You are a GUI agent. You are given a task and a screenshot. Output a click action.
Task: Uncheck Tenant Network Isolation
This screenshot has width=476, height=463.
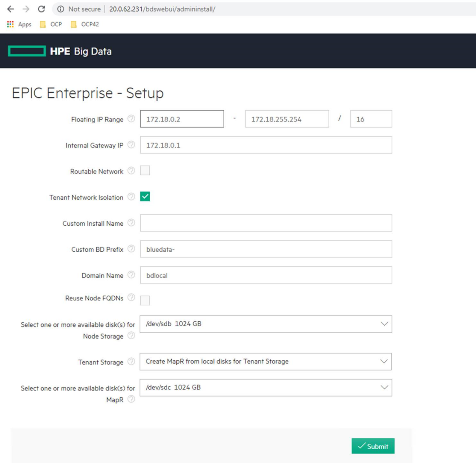(x=145, y=197)
